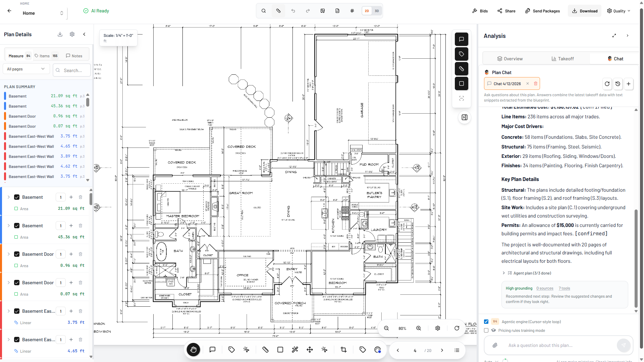
Task: Open the Quality dropdown in top bar
Action: tap(618, 11)
